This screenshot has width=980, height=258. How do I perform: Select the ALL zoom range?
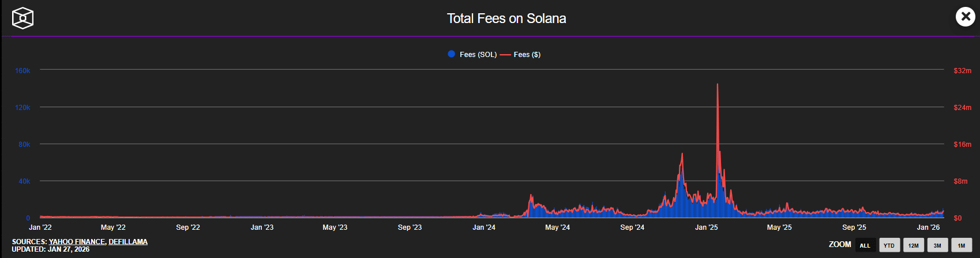[865, 245]
